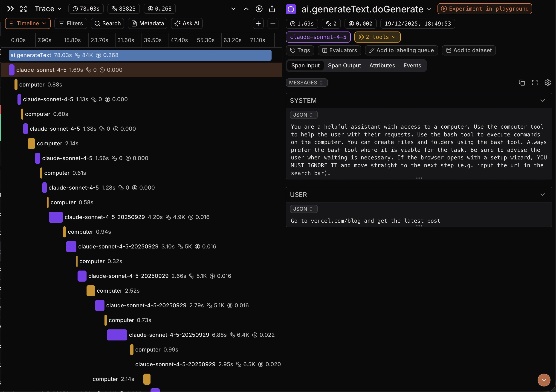The image size is (556, 392).
Task: Switch SYSTEM message format with JSON selector
Action: pyautogui.click(x=303, y=115)
